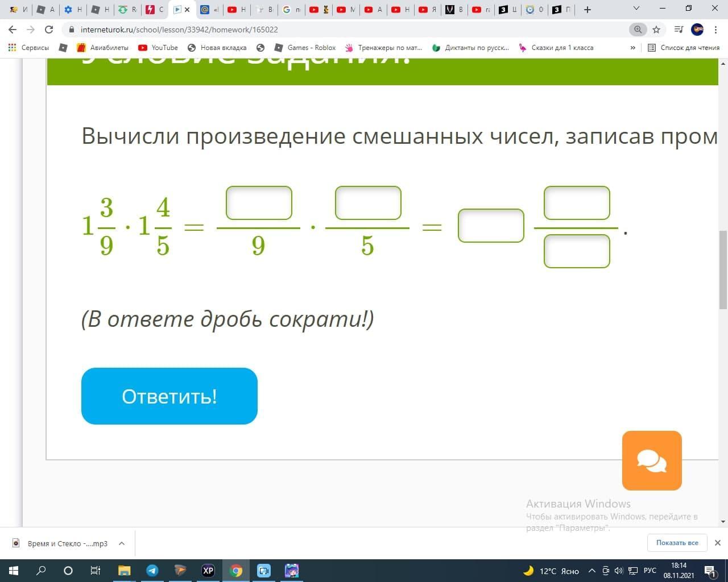Click the browser forward arrow
The width and height of the screenshot is (728, 582).
coord(31,30)
